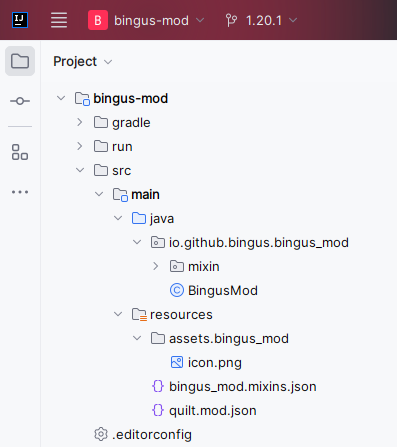397x447 pixels.
Task: Collapse the assets.bingus_mod folder
Action: tap(137, 338)
